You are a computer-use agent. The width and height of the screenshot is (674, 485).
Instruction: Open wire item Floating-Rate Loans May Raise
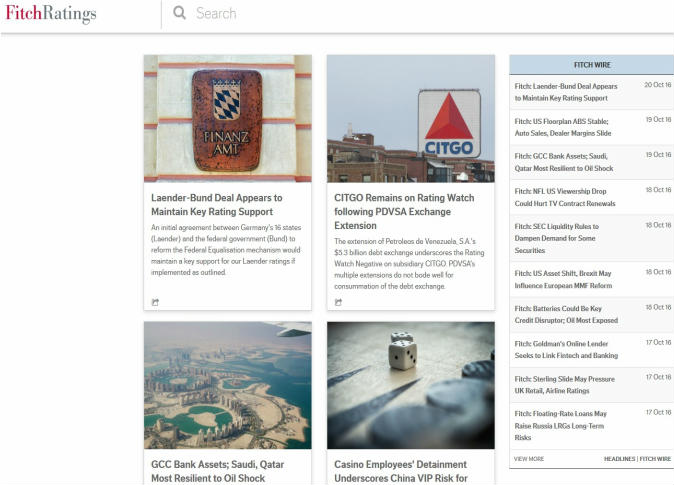(561, 425)
